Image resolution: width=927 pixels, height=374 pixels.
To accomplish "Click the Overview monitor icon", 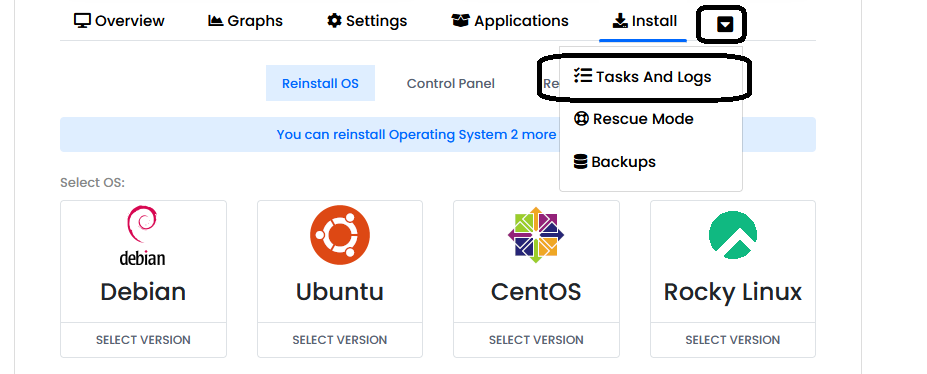I will pyautogui.click(x=82, y=21).
